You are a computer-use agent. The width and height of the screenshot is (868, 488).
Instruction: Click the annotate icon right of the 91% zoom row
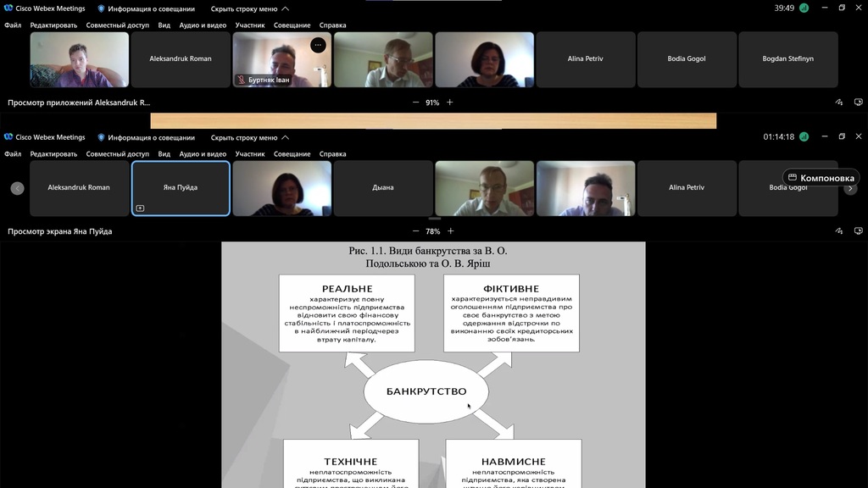click(x=838, y=103)
